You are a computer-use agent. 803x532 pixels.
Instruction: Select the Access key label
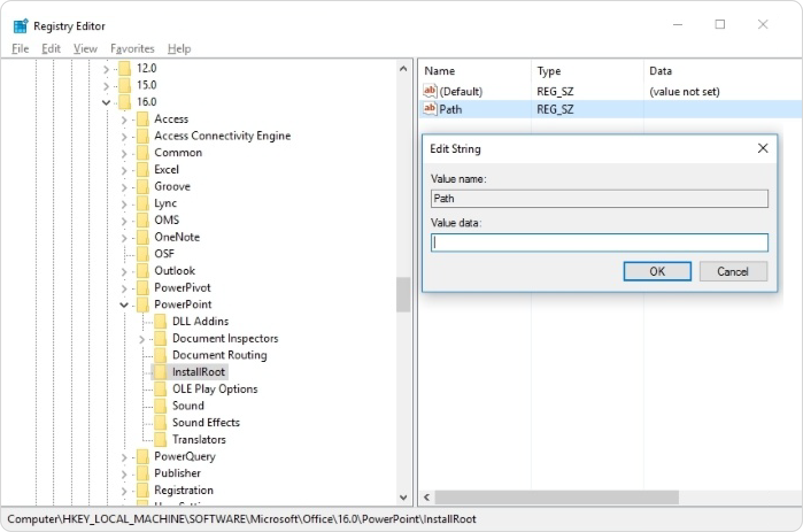click(171, 119)
